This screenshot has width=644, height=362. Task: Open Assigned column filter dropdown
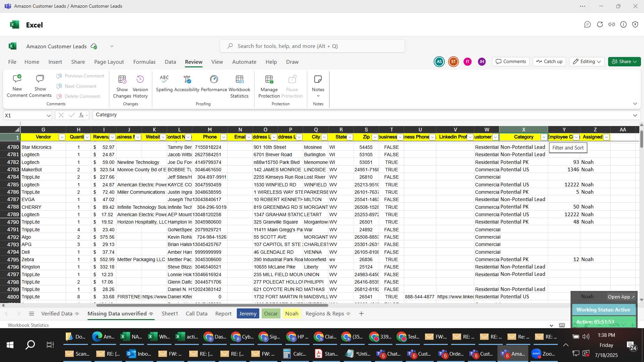[606, 137]
